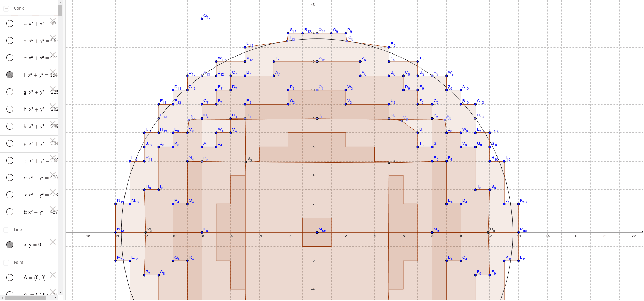Click point P9 at top of figure
This screenshot has width=644, height=301.
(346, 33)
